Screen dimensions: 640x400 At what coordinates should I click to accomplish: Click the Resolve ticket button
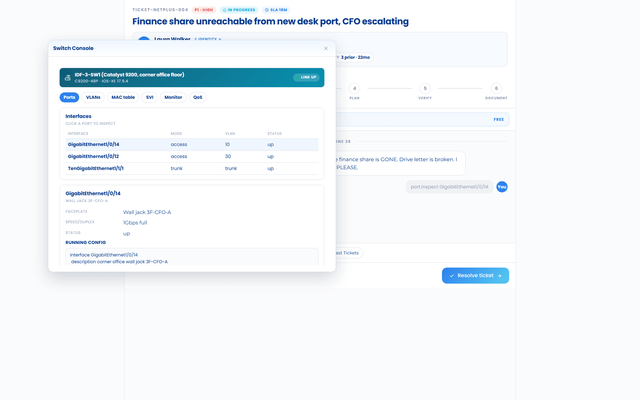[476, 276]
